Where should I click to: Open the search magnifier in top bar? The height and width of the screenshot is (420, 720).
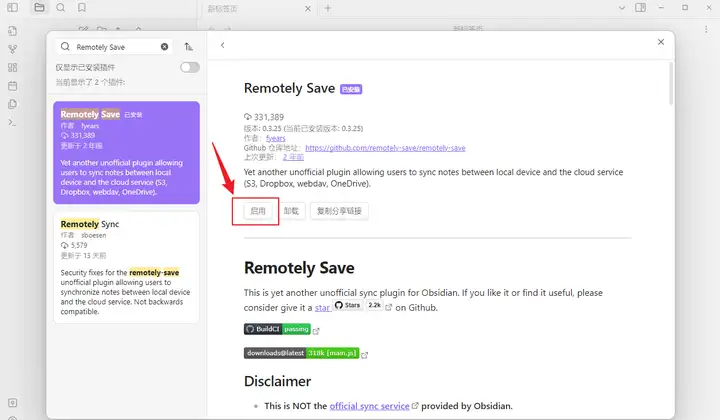click(61, 8)
